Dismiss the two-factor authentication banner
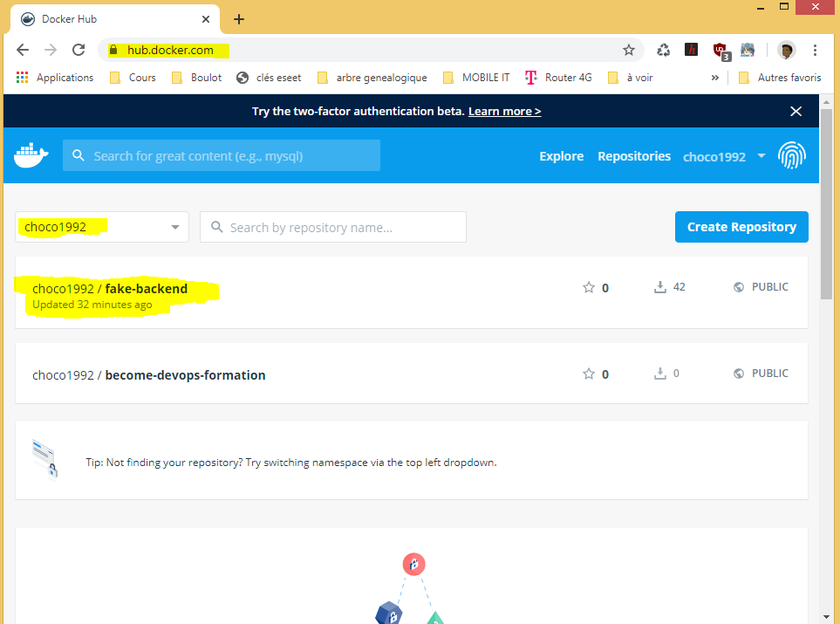Image resolution: width=840 pixels, height=624 pixels. (796, 111)
